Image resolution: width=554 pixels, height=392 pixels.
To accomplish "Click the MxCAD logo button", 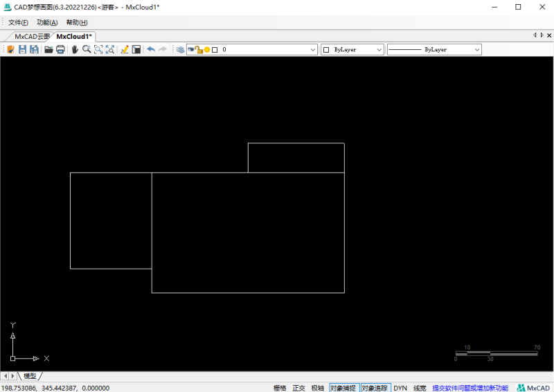I will pyautogui.click(x=533, y=388).
